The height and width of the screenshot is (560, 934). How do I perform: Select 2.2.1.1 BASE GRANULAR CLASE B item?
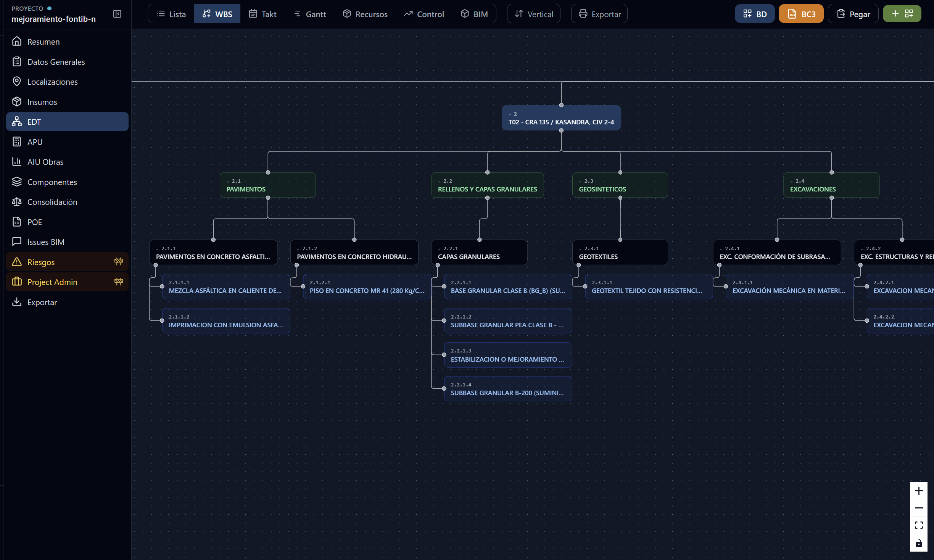(x=508, y=286)
